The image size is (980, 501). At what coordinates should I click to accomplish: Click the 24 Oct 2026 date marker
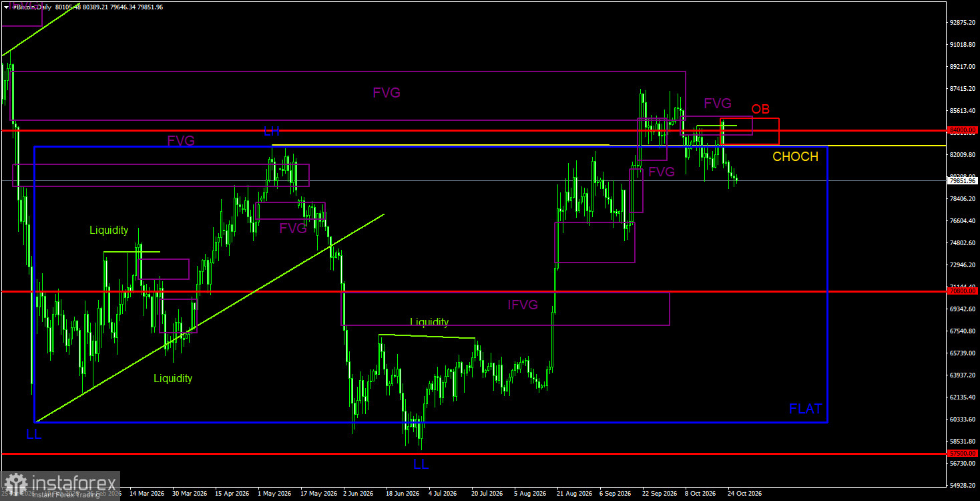tap(744, 494)
